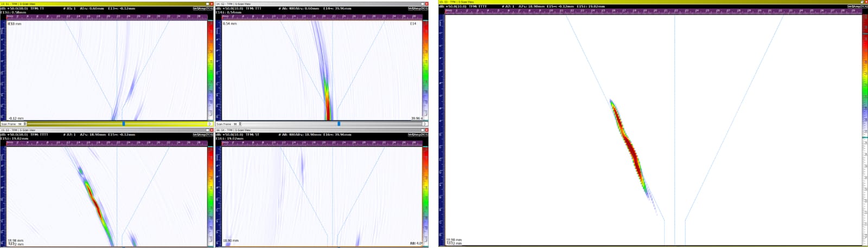Click the '0.54 mm' label in the S2 image

[229, 24]
